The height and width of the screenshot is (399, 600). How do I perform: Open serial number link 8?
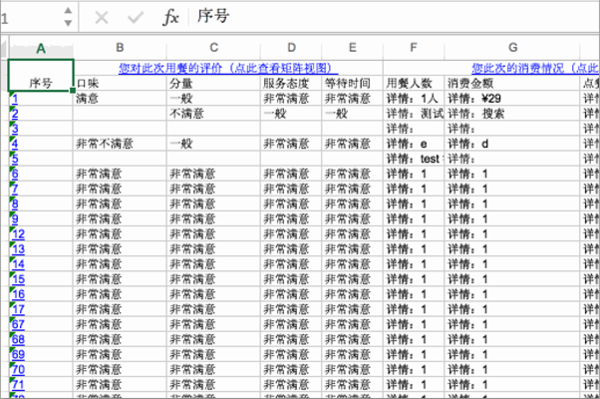click(x=15, y=204)
